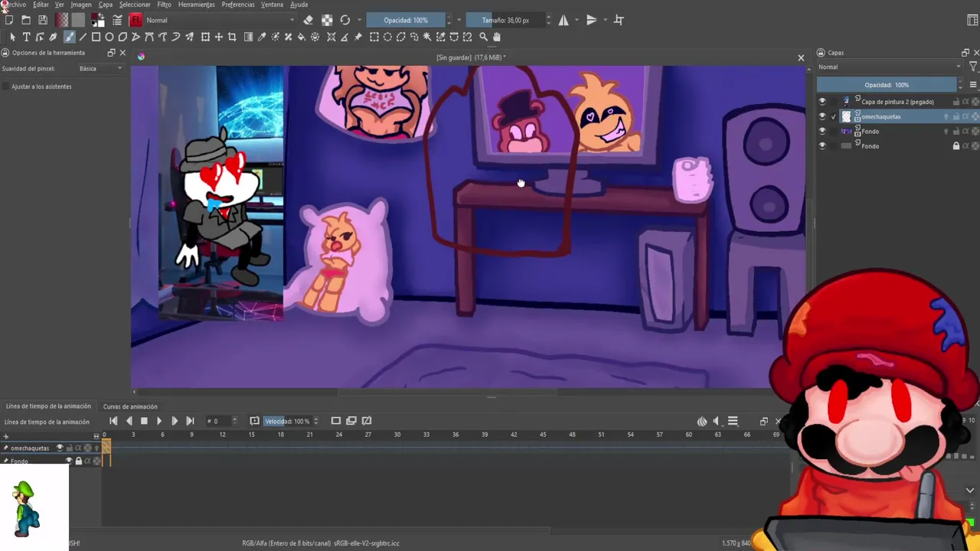Close the canvas document tab
Viewport: 980px width, 551px height.
coord(801,57)
